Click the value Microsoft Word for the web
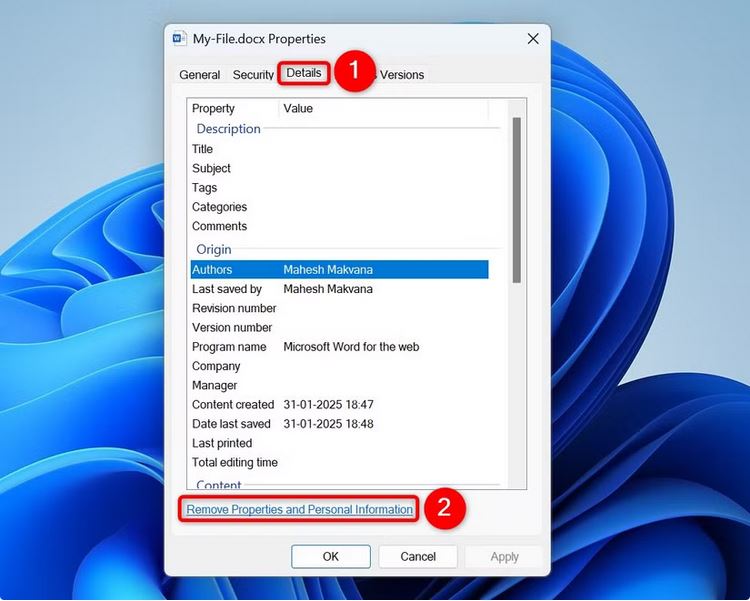 coord(351,347)
